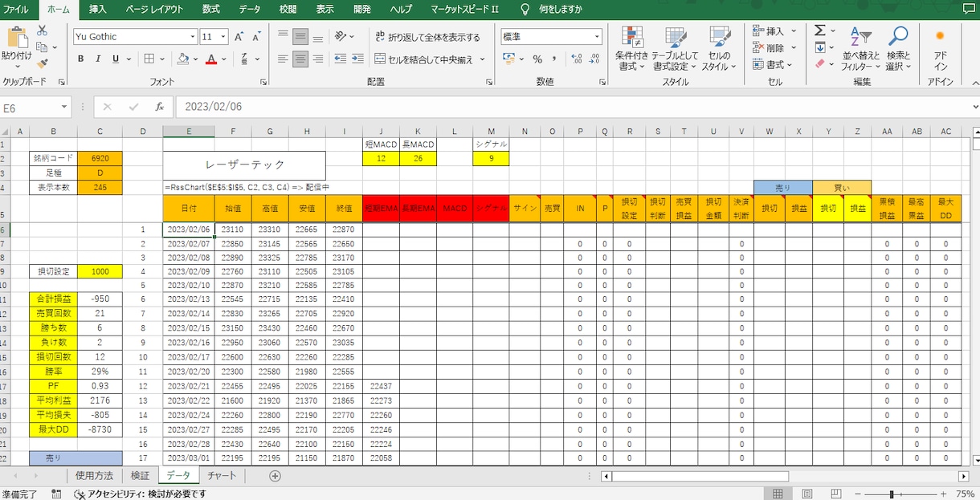This screenshot has height=500, width=980.
Task: Select the Format Painter brush icon
Action: click(x=42, y=63)
